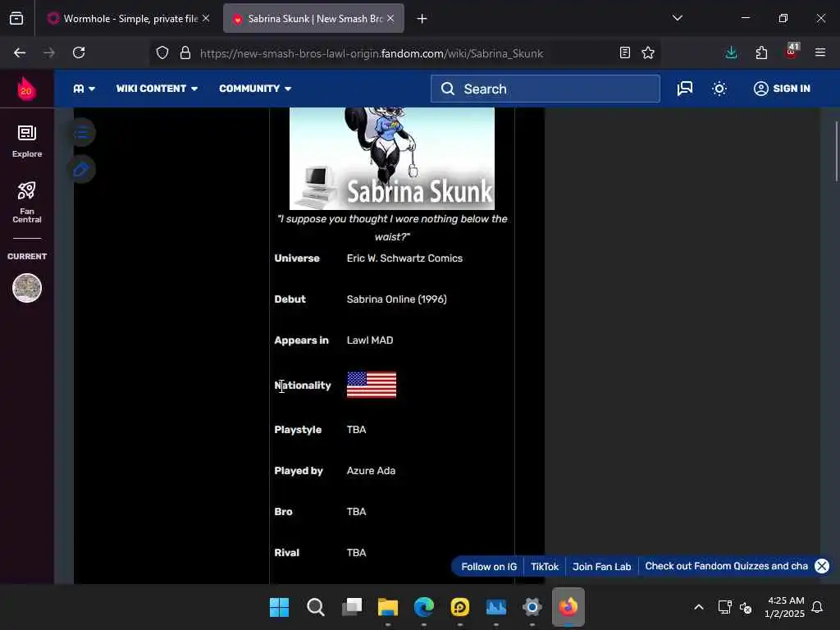The height and width of the screenshot is (630, 840).
Task: Open Settings gear on taskbar
Action: 532,608
